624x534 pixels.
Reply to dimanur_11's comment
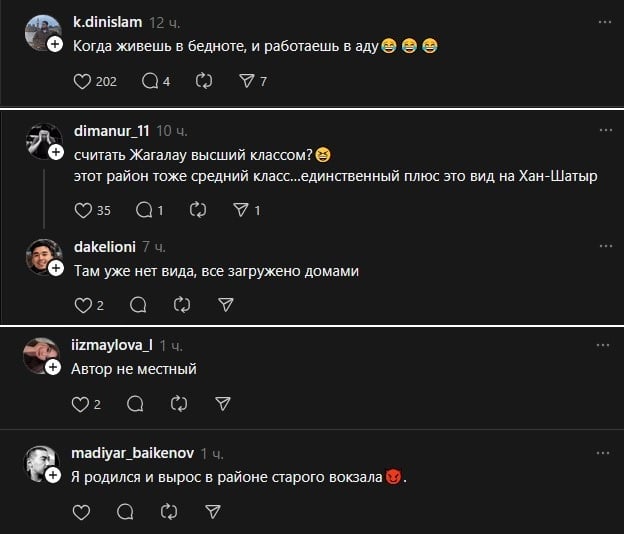tap(142, 210)
